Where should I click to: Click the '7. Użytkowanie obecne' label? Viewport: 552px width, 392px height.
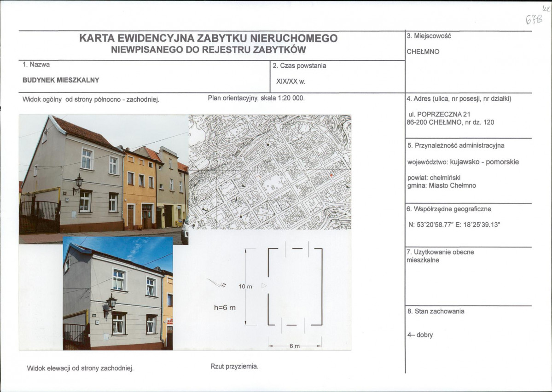point(440,252)
